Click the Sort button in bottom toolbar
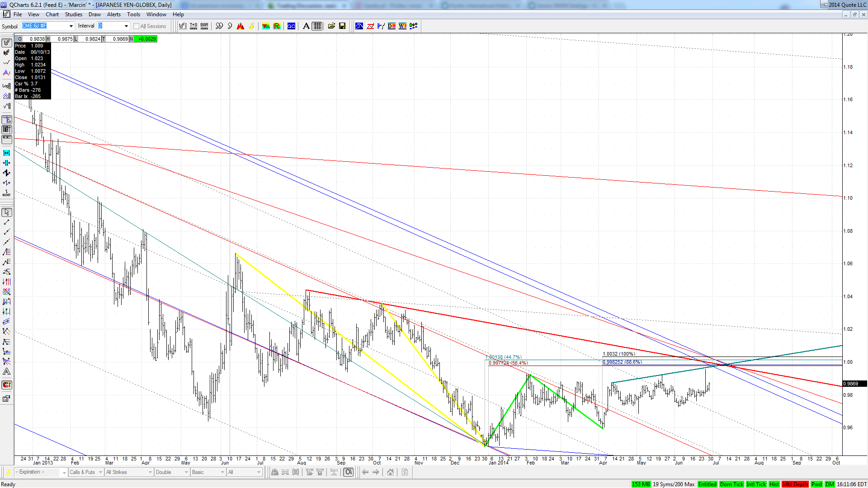The width and height of the screenshot is (868, 488). click(x=334, y=472)
